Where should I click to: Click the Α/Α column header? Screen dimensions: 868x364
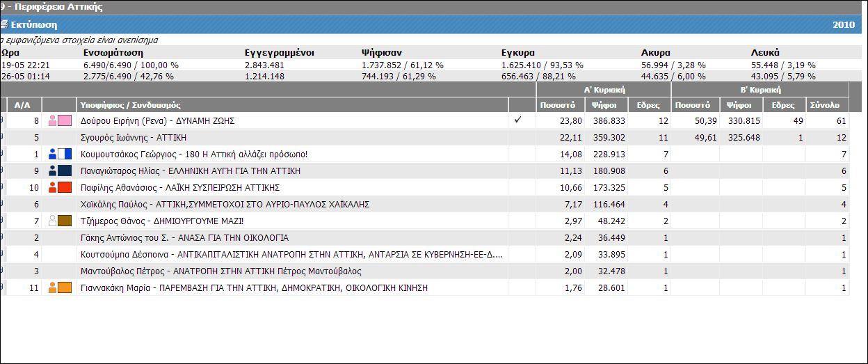23,105
